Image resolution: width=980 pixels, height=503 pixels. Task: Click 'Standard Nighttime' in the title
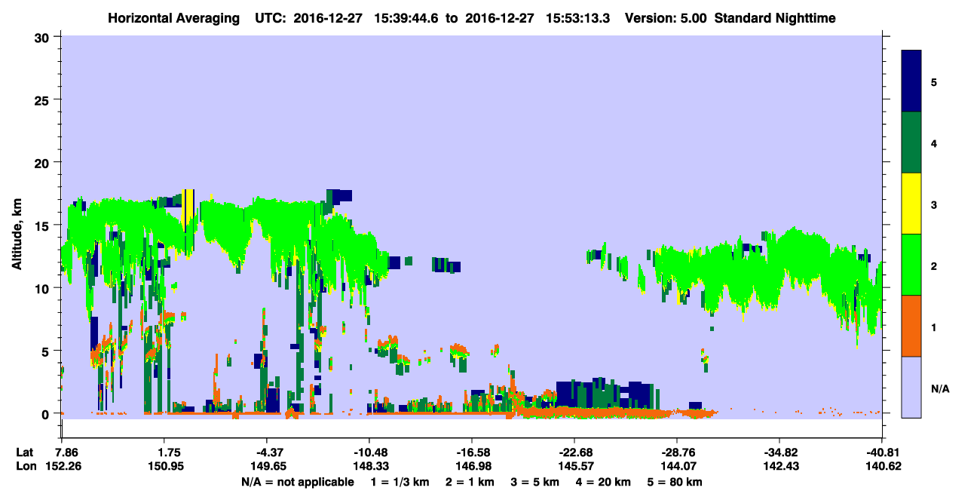point(775,17)
